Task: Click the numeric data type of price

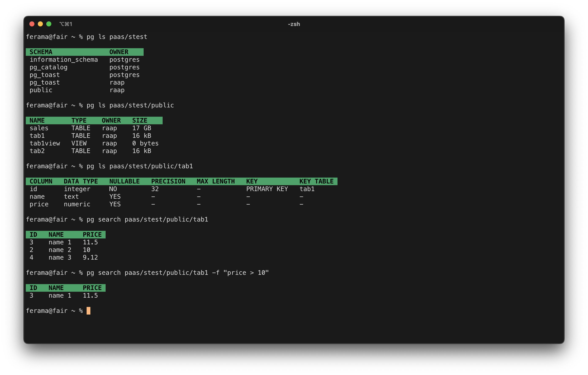Action: pyautogui.click(x=77, y=204)
